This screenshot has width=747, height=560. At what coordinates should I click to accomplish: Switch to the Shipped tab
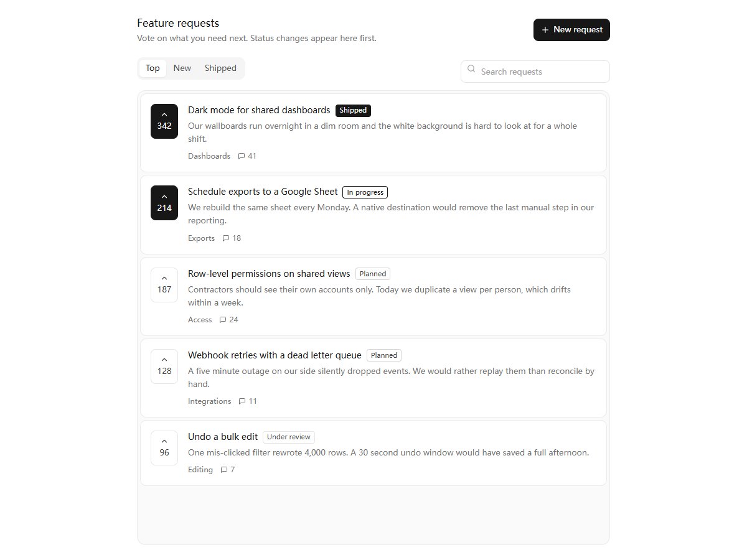[x=220, y=68]
